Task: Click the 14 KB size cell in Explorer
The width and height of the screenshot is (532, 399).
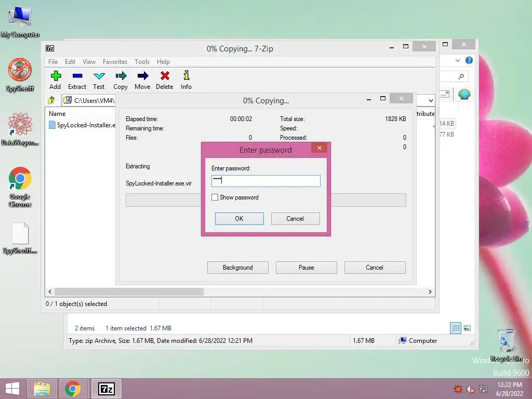Action: pyautogui.click(x=446, y=124)
